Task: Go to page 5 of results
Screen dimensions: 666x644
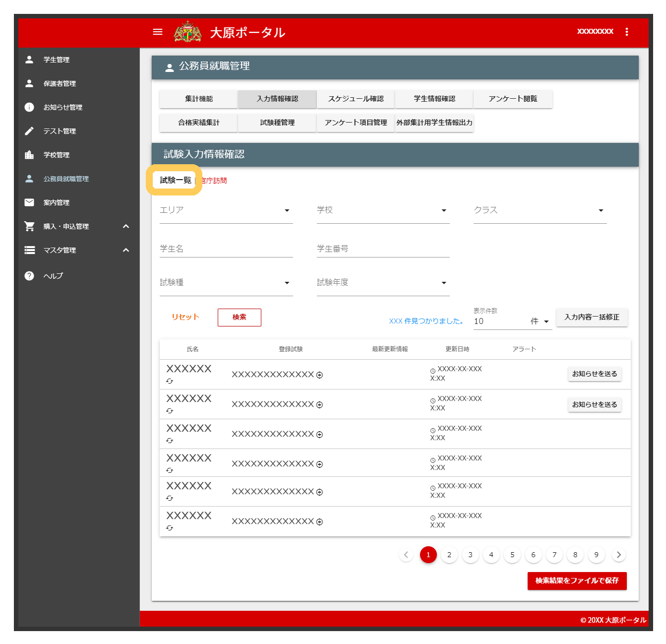Action: (512, 555)
